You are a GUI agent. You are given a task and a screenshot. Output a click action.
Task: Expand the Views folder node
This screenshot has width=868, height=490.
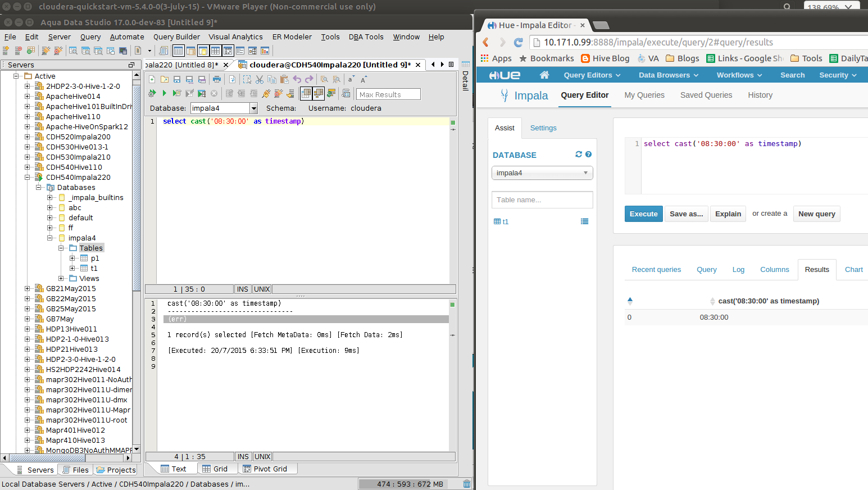pos(61,279)
